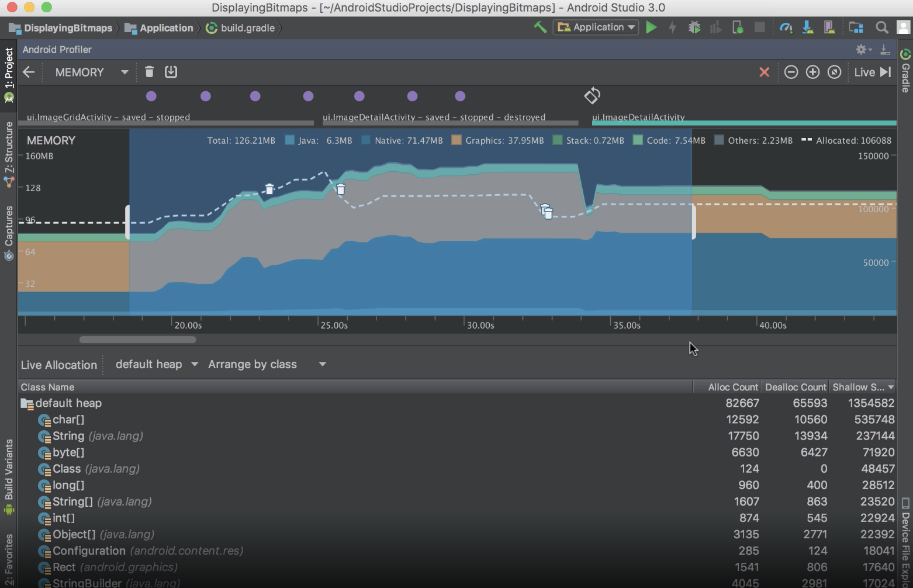Click the Apply Changes lightning icon
The height and width of the screenshot is (588, 913).
pyautogui.click(x=673, y=27)
